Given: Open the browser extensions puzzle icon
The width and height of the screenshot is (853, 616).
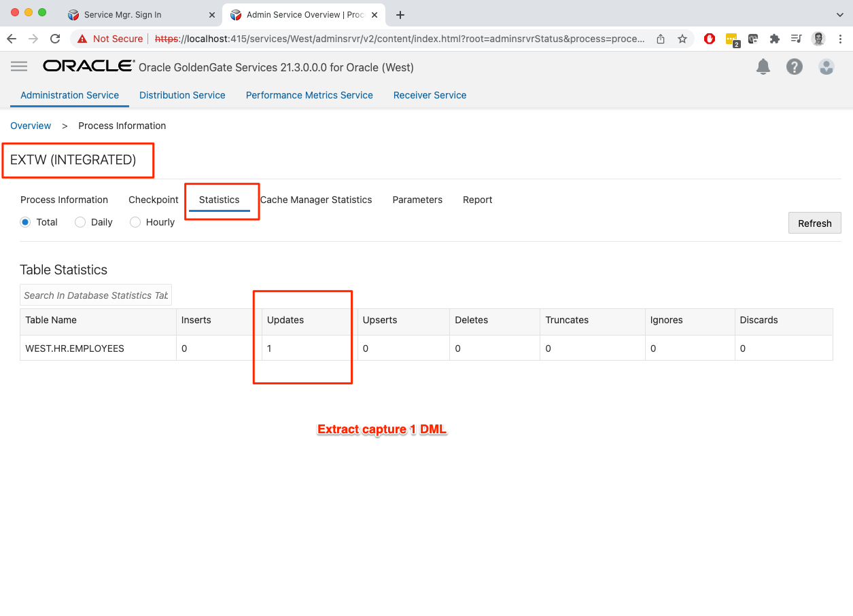Looking at the screenshot, I should click(774, 39).
